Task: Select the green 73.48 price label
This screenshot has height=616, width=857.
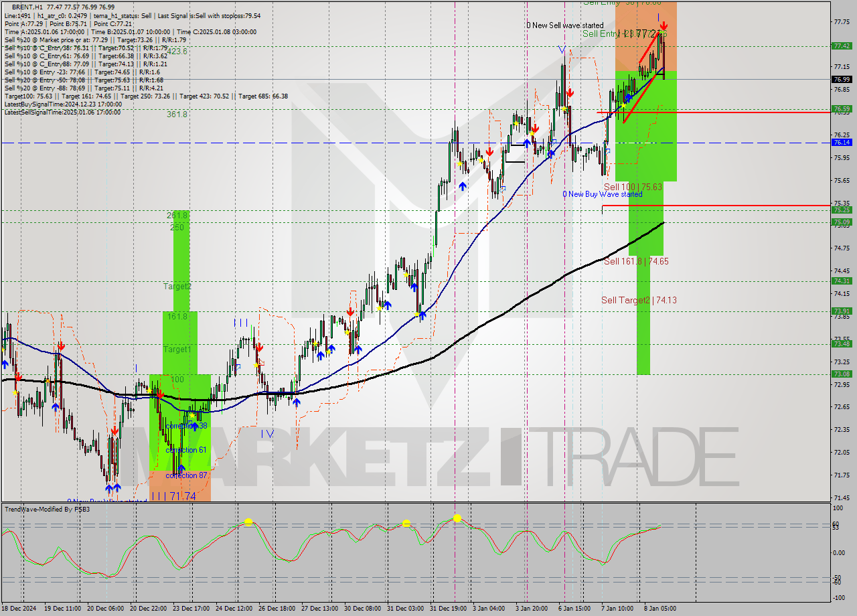Action: (x=842, y=344)
